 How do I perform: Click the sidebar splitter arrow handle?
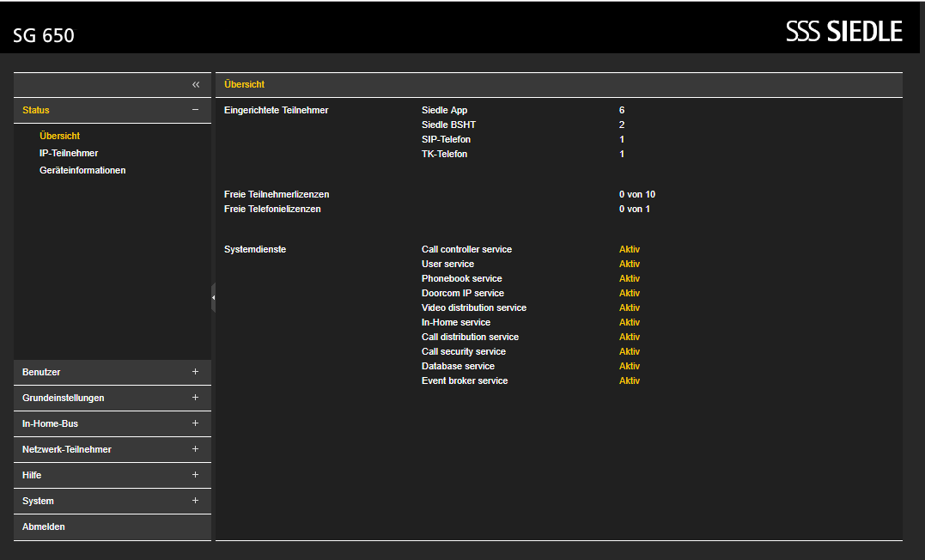[213, 298]
